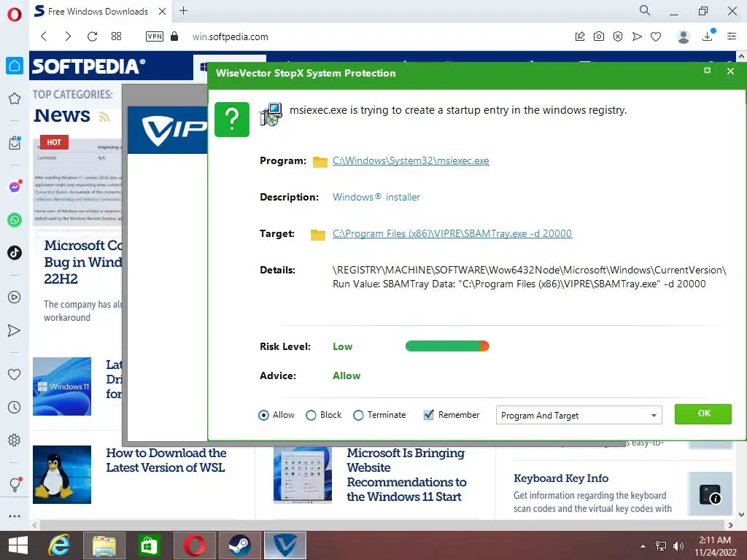Open a new tab with plus button
Screen dimensions: 747x560
pos(183,10)
